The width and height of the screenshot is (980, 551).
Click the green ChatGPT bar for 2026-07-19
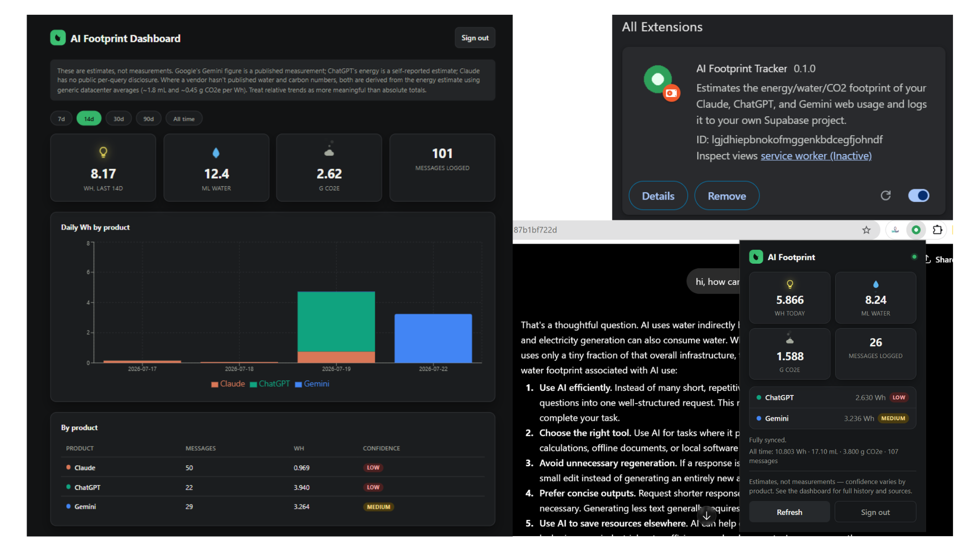click(x=336, y=321)
